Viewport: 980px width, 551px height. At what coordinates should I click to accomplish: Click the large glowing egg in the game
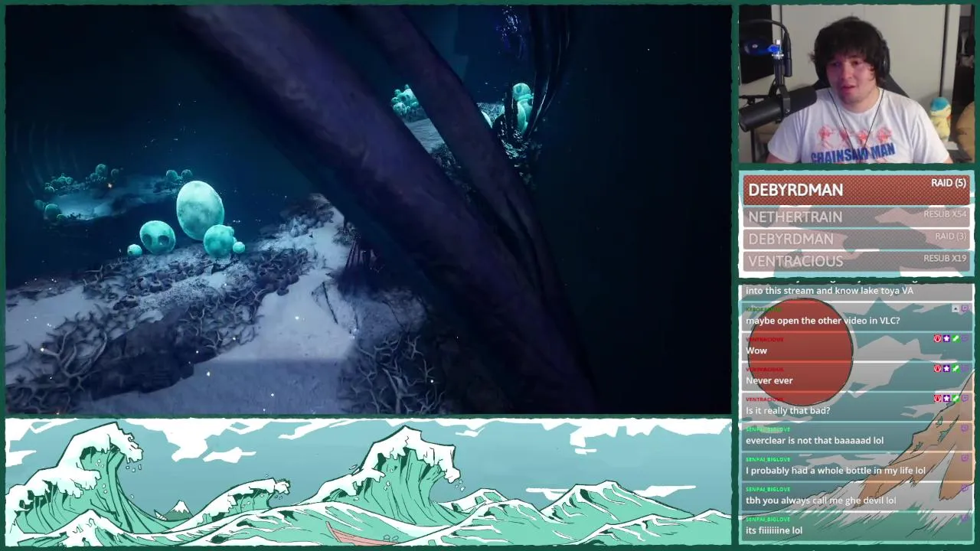click(201, 209)
